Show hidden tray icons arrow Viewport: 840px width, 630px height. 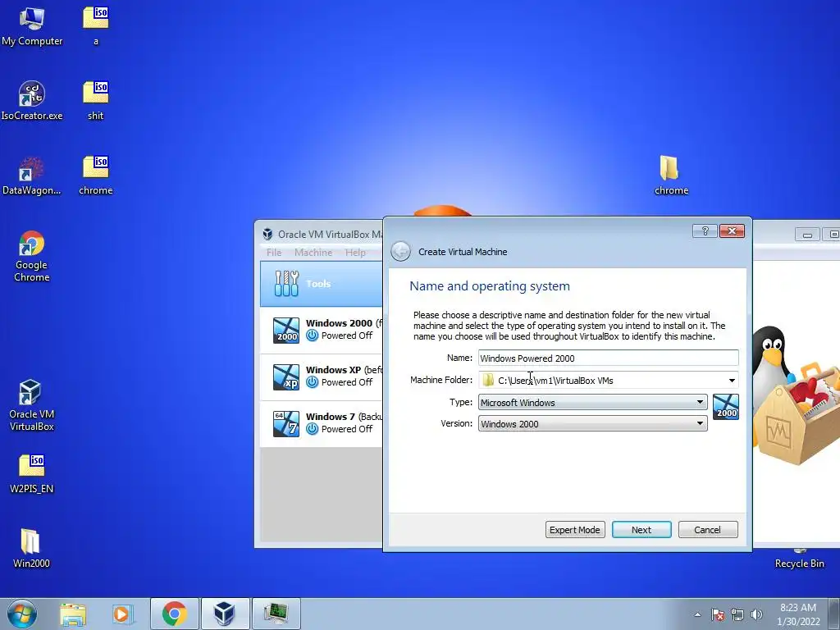[x=697, y=614]
